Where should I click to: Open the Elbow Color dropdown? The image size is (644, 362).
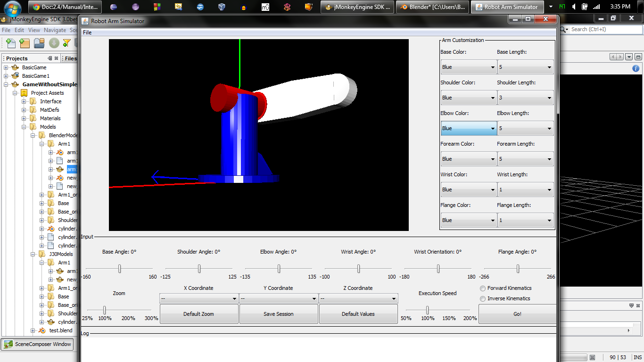pos(468,128)
